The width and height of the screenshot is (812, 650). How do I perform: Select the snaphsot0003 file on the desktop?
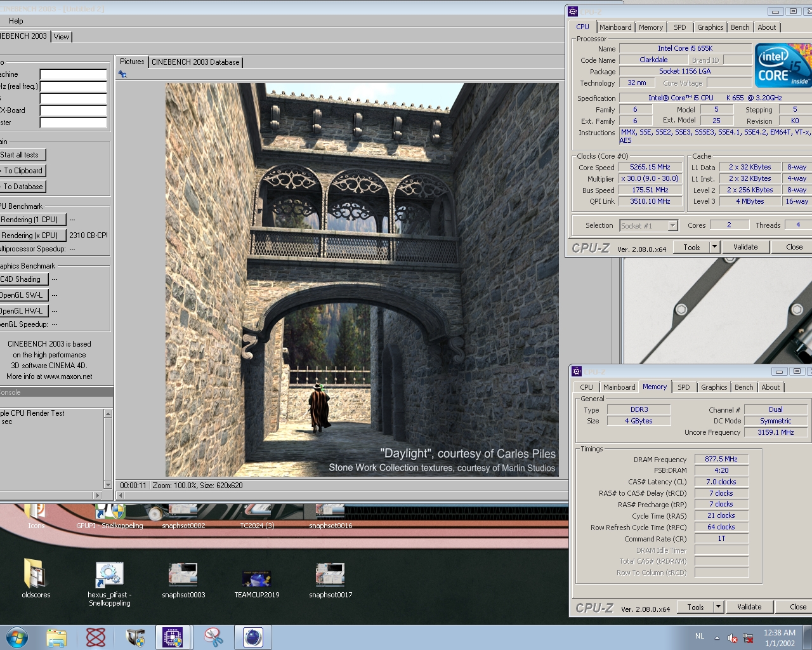click(183, 580)
